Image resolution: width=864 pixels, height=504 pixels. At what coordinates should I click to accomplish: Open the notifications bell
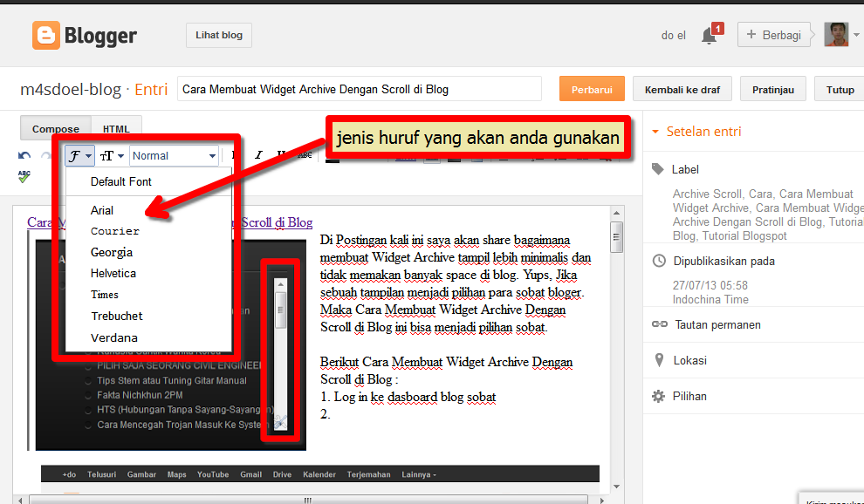[710, 37]
